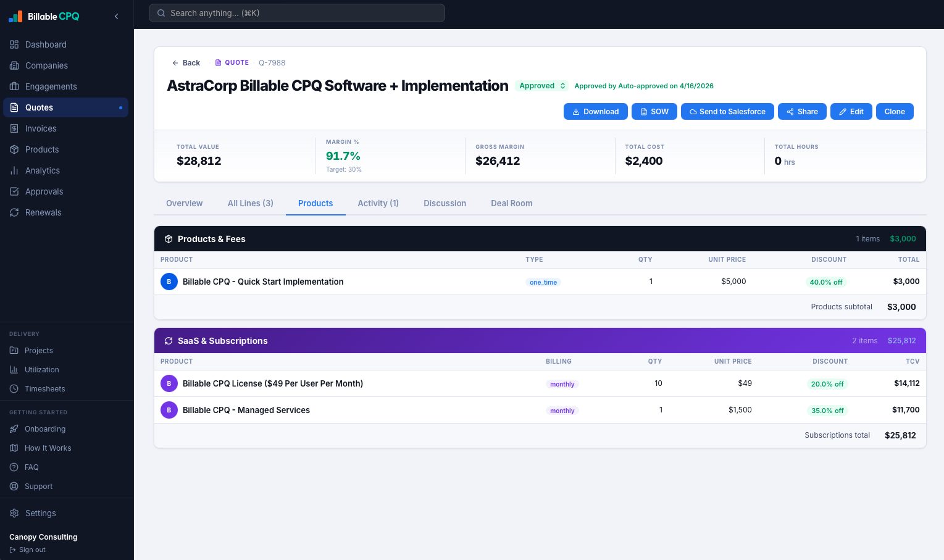The image size is (944, 560).
Task: Click the SaaS & Subscriptions refresh icon
Action: pyautogui.click(x=169, y=341)
